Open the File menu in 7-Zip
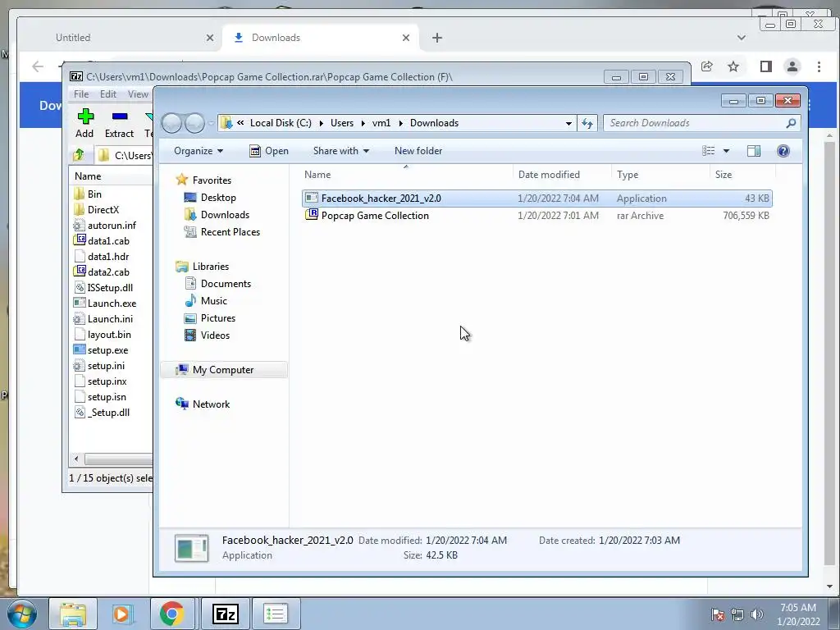Screen dimensions: 840x630 (x=81, y=94)
